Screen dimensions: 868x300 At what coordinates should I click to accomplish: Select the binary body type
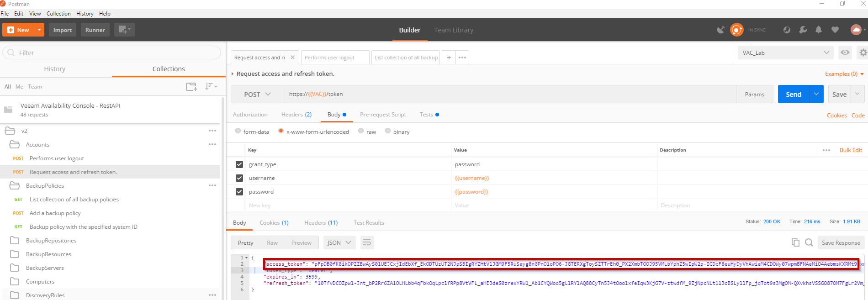click(388, 131)
